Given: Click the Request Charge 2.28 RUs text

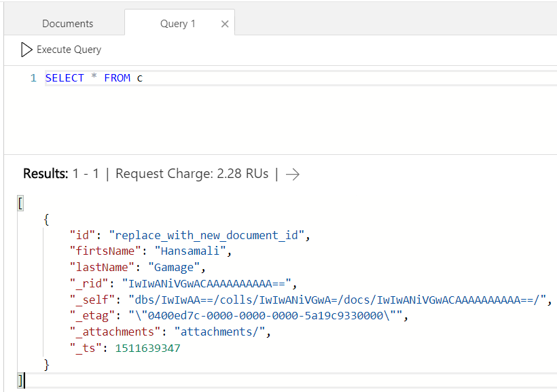Looking at the screenshot, I should [x=192, y=174].
